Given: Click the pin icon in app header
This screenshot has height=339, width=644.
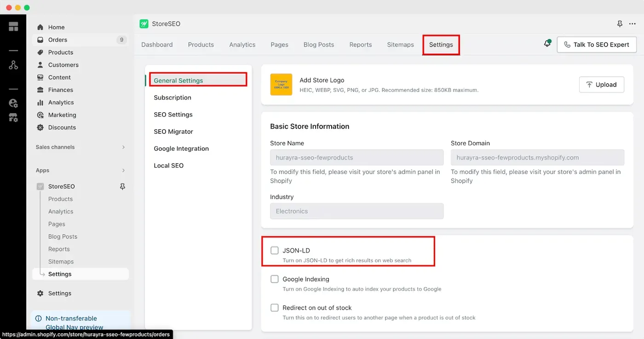Looking at the screenshot, I should tap(620, 24).
